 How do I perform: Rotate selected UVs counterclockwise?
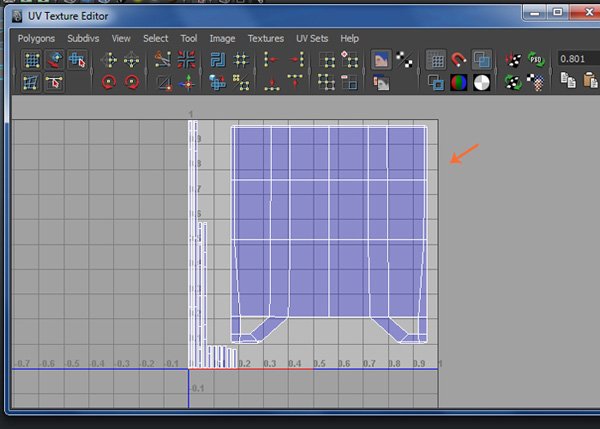(x=109, y=82)
